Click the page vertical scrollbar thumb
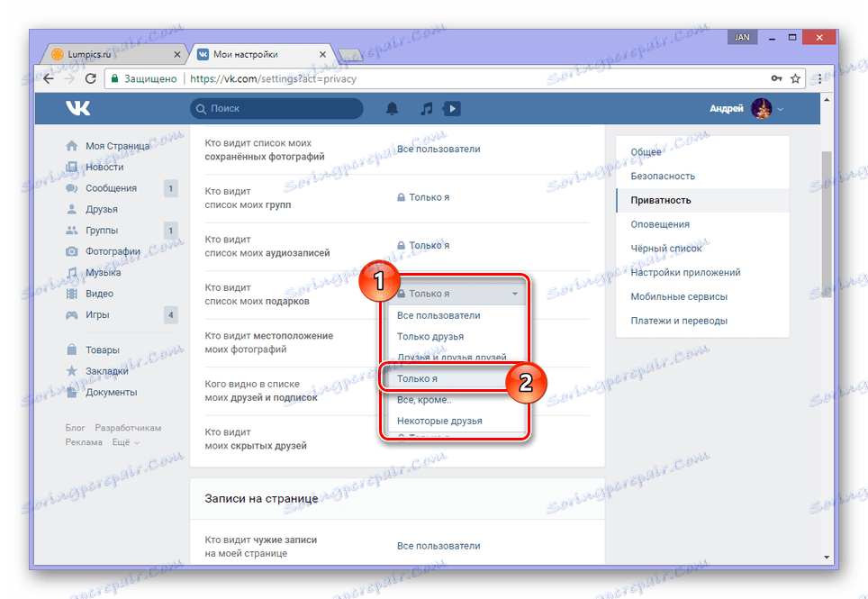868x599 pixels. tap(827, 224)
